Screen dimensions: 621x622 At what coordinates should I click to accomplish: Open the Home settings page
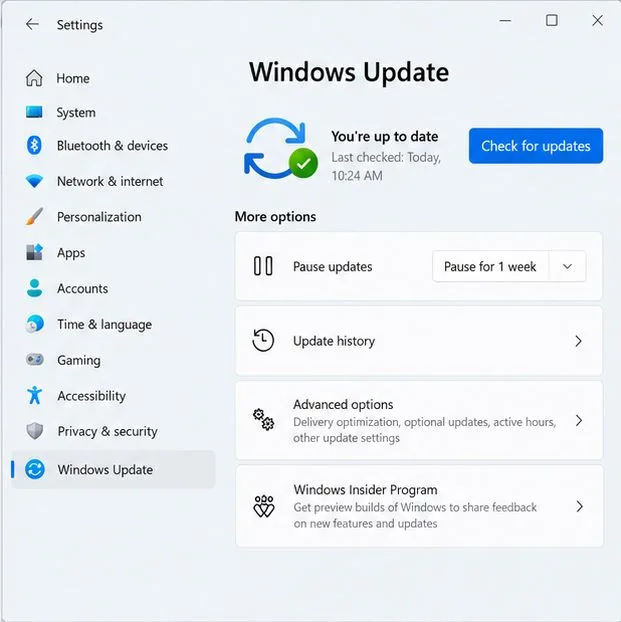[x=113, y=78]
